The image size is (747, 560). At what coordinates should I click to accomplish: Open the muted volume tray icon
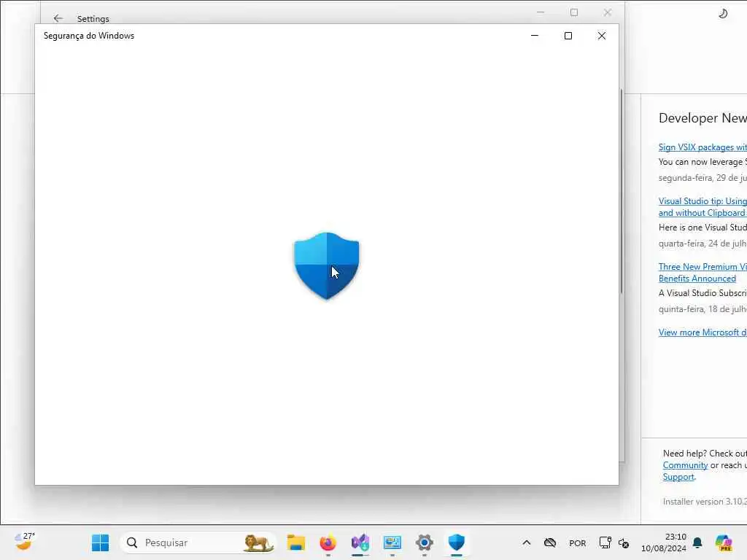pos(624,542)
